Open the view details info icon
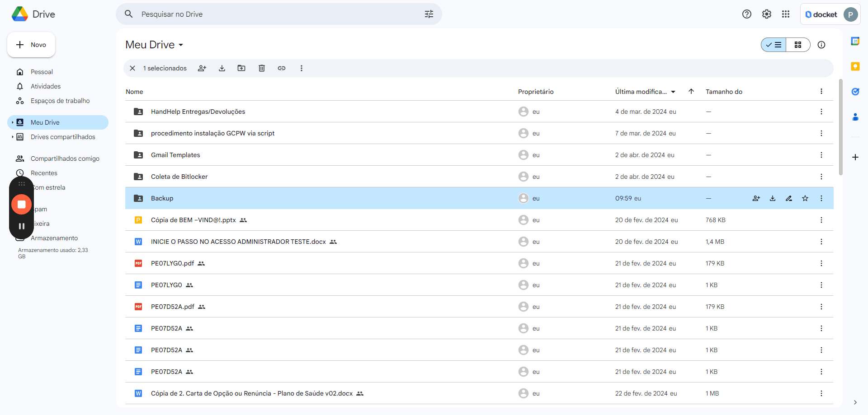 point(821,45)
